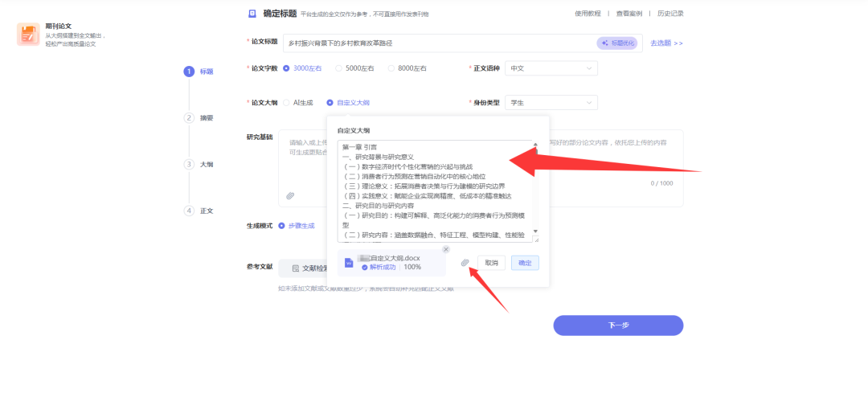The width and height of the screenshot is (868, 397).
Task: Click step 4 正文 in sidebar
Action: coord(199,211)
